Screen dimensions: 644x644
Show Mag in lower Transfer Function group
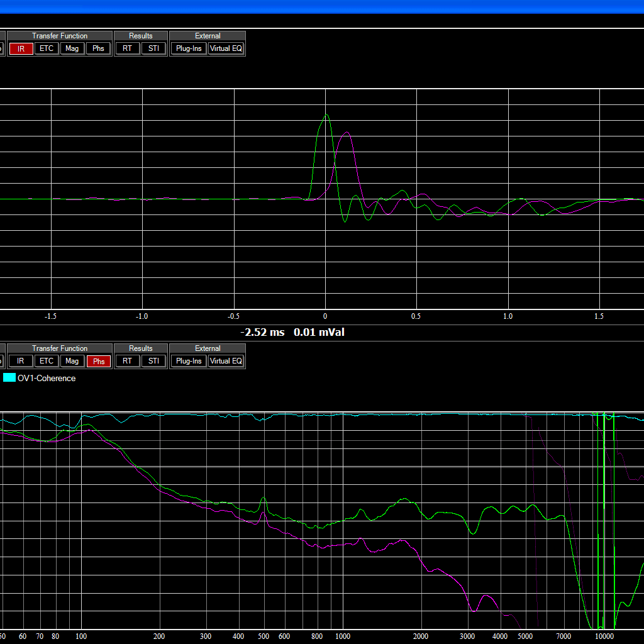[72, 361]
